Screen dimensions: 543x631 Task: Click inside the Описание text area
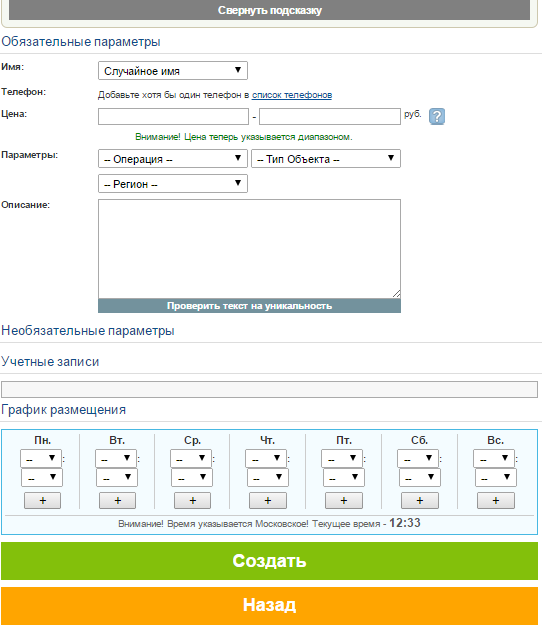[x=249, y=249]
